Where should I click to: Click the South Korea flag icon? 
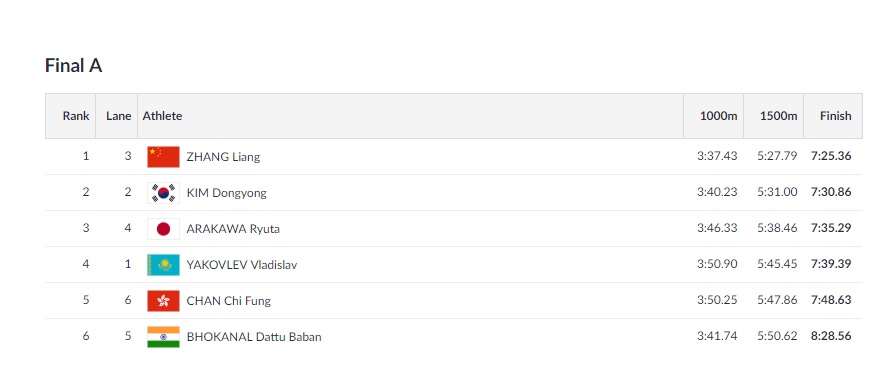pyautogui.click(x=163, y=193)
